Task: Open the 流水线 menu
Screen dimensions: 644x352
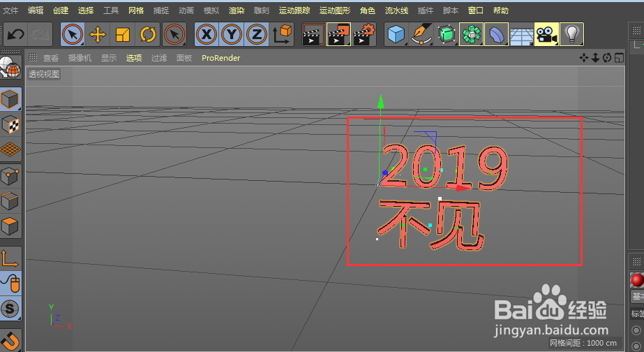Action: (x=396, y=10)
